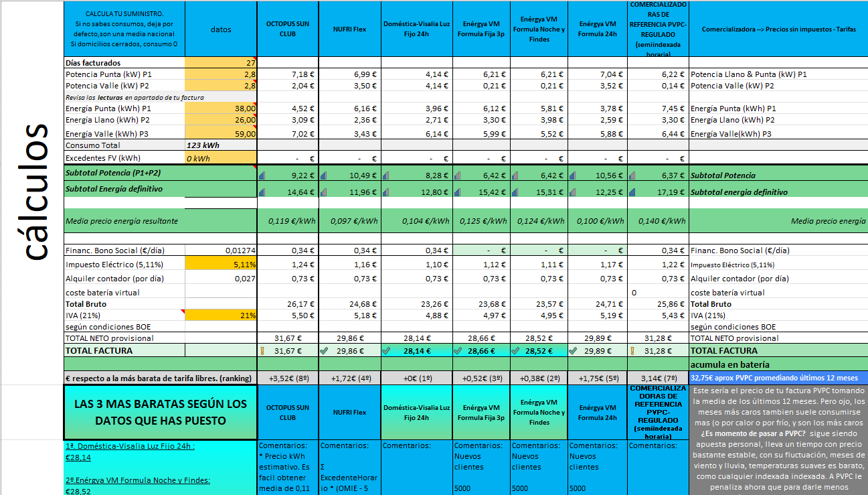Click the 'LAS 3 MAS BARATAS' heading cell
Image resolution: width=868 pixels, height=495 pixels.
(160, 413)
